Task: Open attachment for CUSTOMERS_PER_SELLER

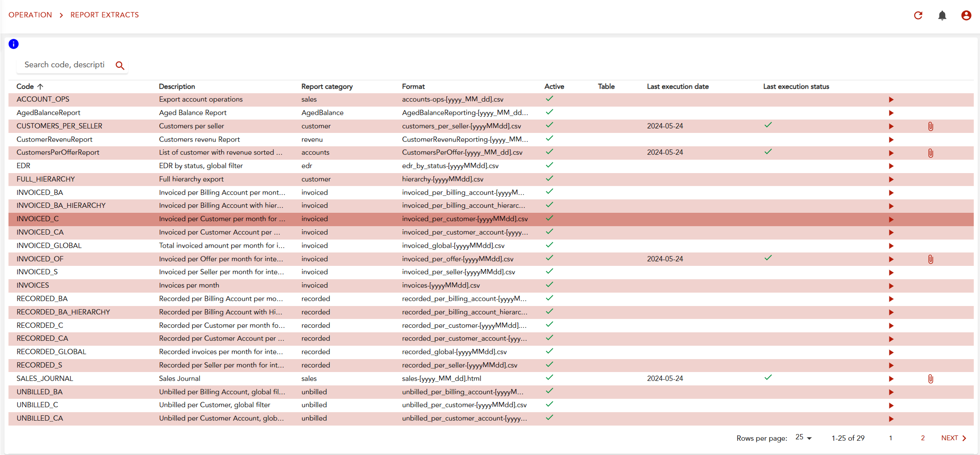Action: 930,127
